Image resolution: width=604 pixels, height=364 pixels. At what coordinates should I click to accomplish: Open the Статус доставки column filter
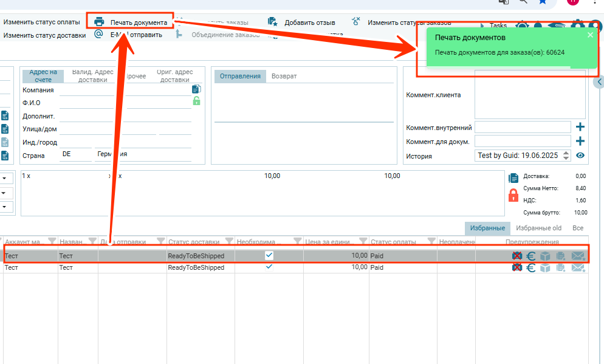228,241
